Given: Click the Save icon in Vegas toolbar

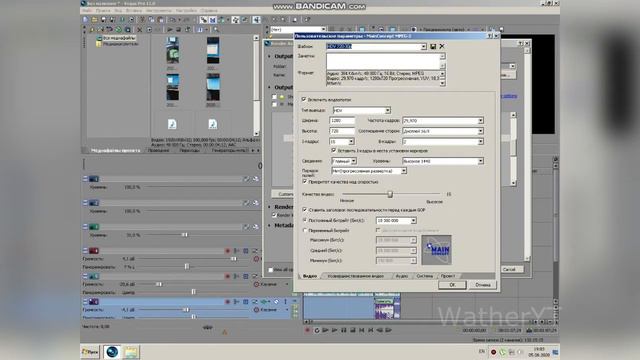Looking at the screenshot, I should coord(103,20).
